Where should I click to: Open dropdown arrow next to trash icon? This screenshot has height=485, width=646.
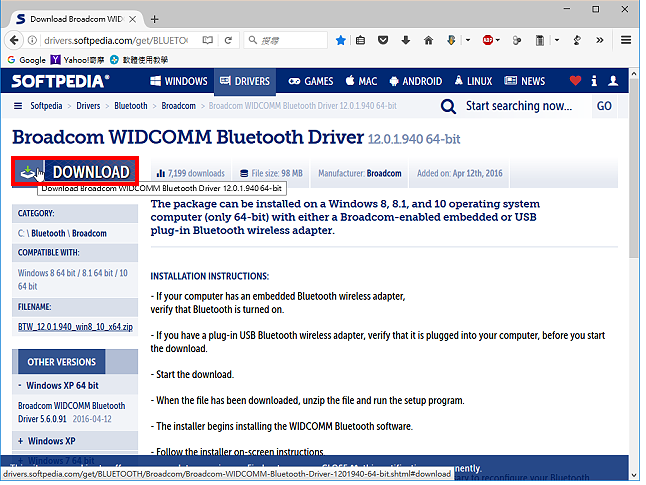(x=557, y=40)
